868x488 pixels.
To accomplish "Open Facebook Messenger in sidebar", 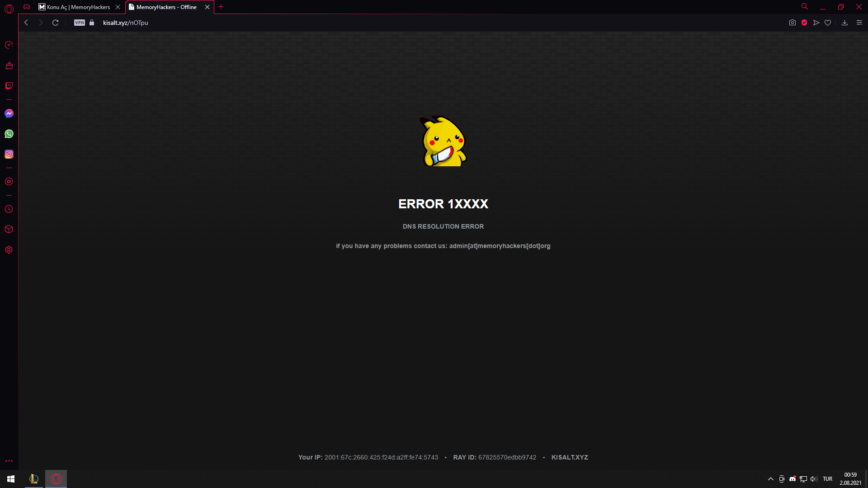I will click(9, 113).
